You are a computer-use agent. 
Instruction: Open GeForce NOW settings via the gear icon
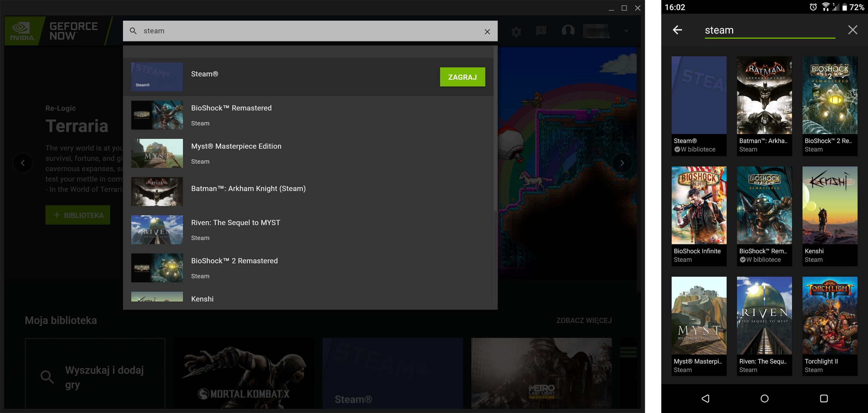pos(516,31)
